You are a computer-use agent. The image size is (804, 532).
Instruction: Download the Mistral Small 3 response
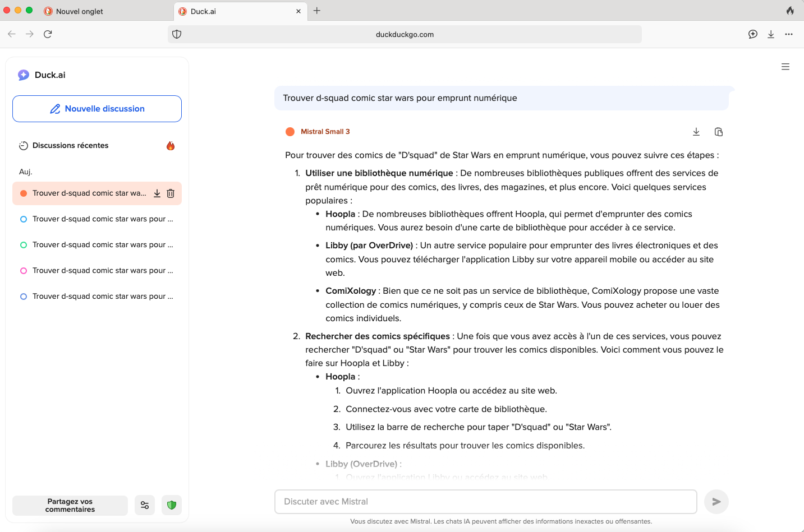(696, 132)
